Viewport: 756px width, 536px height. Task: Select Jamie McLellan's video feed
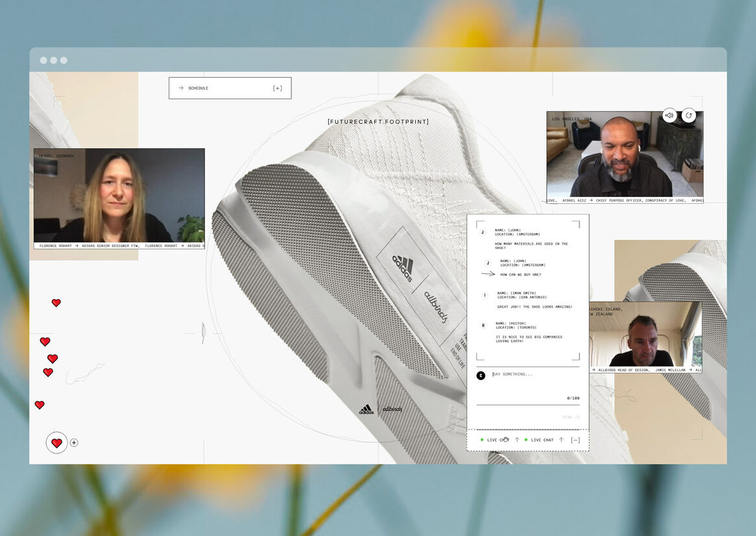645,334
